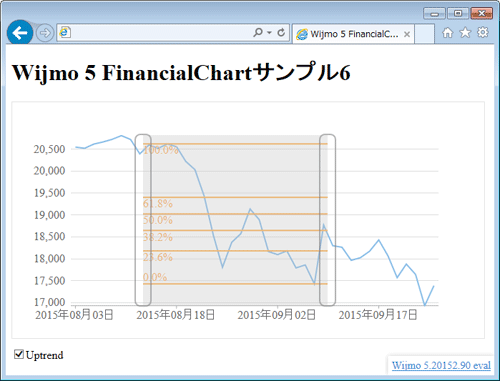The image size is (500, 381).
Task: Minimize the browser window
Action: 434,14
